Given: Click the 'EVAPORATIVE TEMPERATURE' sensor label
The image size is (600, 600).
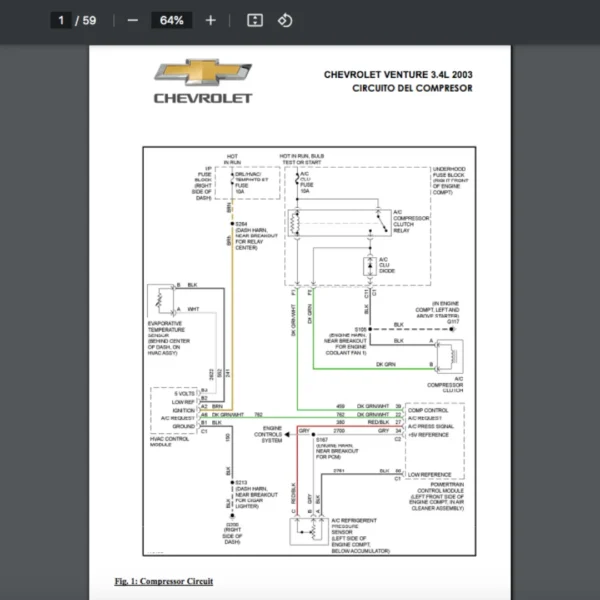Looking at the screenshot, I should (x=166, y=326).
